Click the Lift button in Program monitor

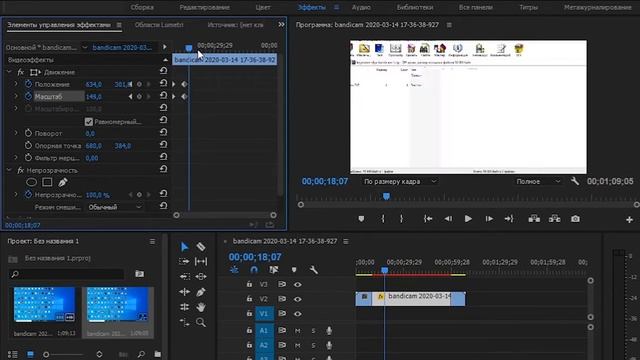pos(534,219)
